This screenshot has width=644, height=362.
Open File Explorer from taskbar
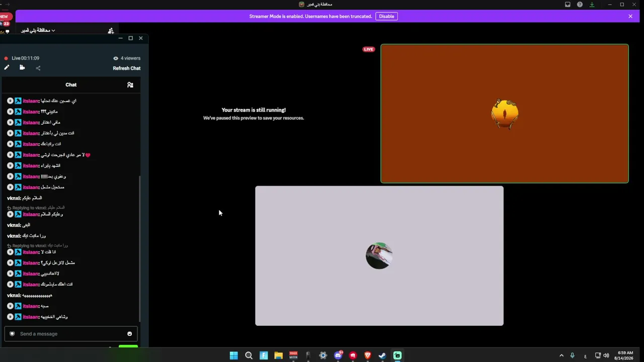[x=278, y=355]
